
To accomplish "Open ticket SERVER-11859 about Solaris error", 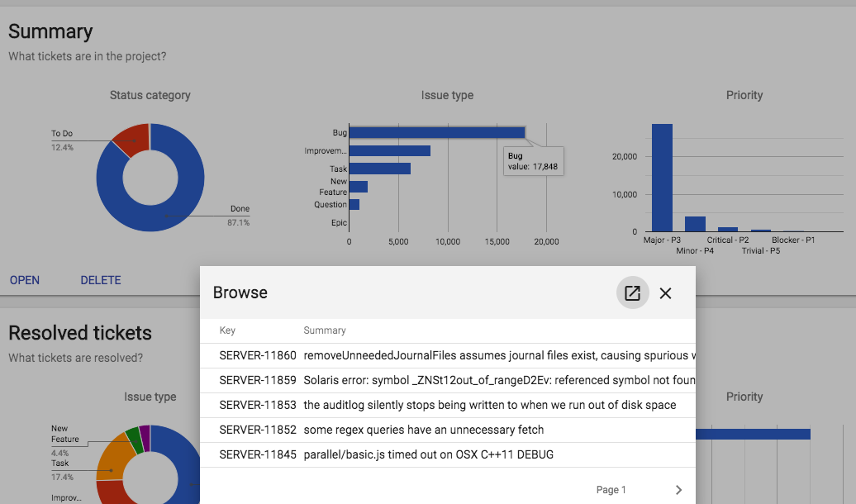I will (446, 380).
